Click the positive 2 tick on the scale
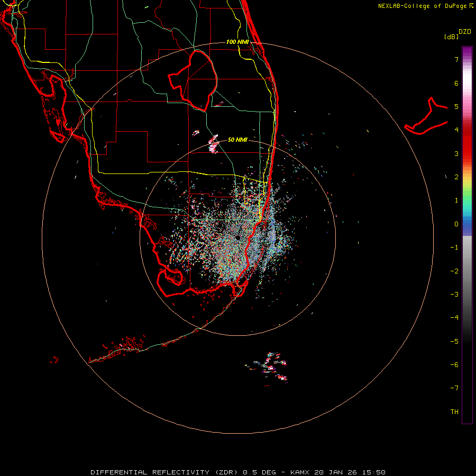Viewport: 476px width, 476px height. (456, 177)
